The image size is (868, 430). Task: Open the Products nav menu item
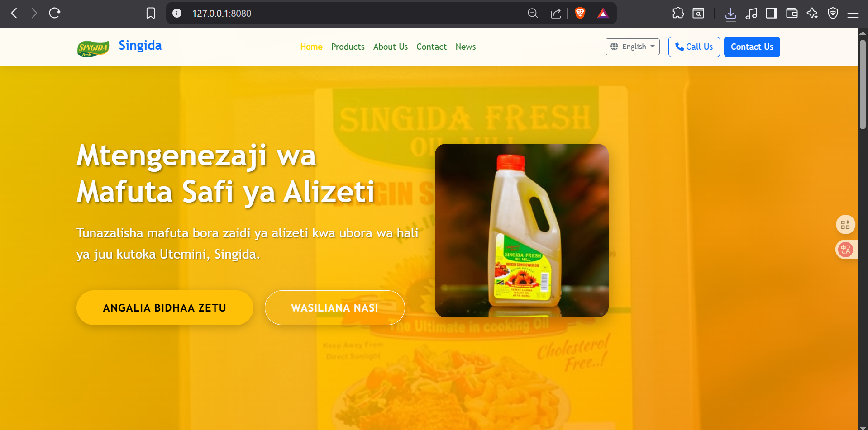point(348,47)
